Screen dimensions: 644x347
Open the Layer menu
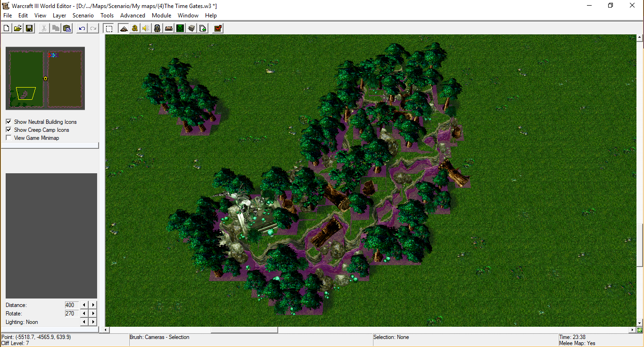59,16
